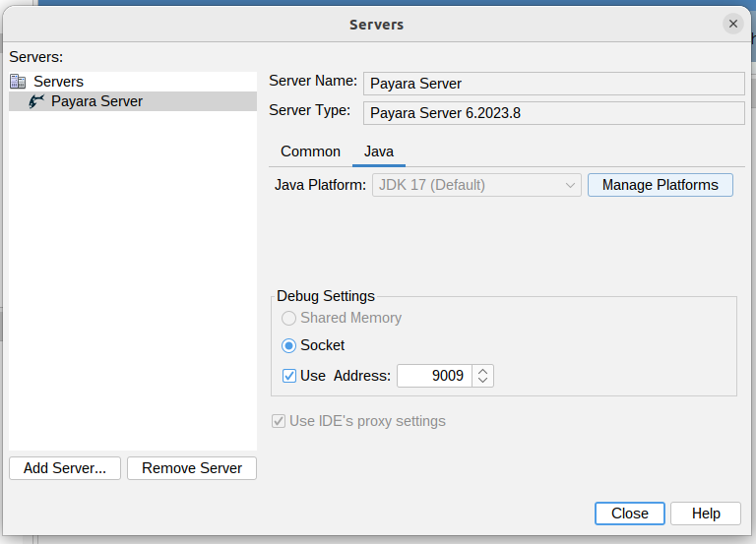Open the Java Platform dropdown
The image size is (756, 544).
click(476, 185)
